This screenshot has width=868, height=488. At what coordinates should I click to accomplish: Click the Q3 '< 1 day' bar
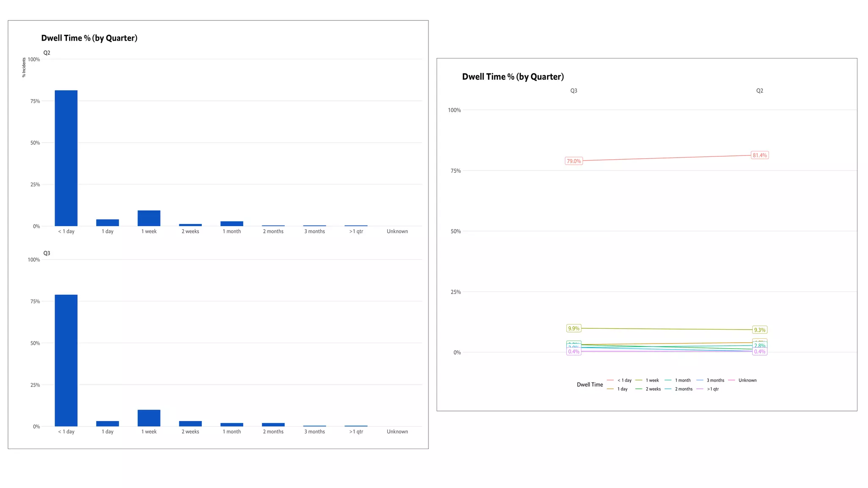tap(66, 360)
